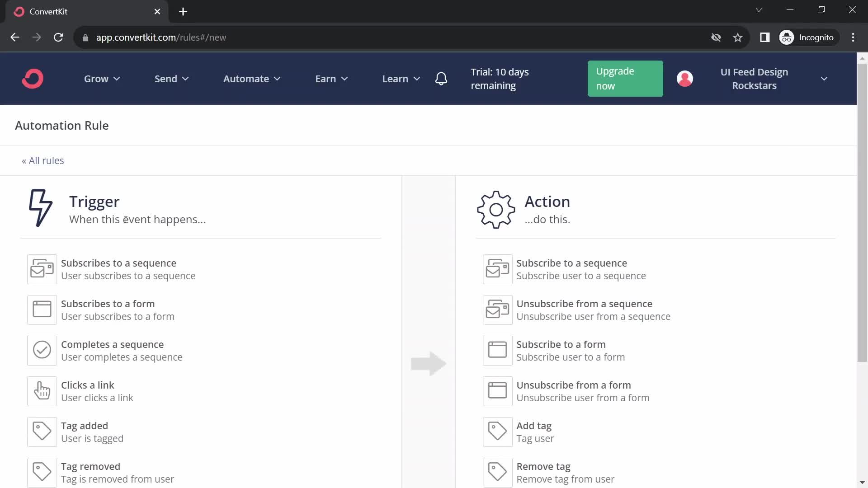Screen dimensions: 868x488
Task: Select the Subscribes to a form icon
Action: tap(42, 309)
